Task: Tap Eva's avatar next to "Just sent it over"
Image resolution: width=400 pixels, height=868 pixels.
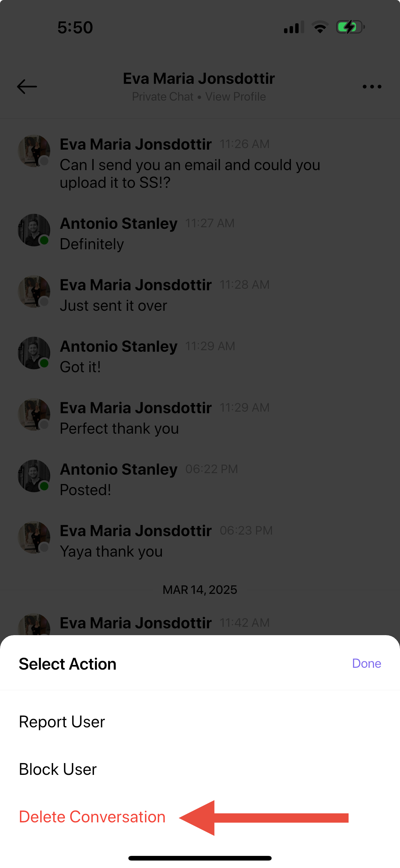Action: click(34, 292)
